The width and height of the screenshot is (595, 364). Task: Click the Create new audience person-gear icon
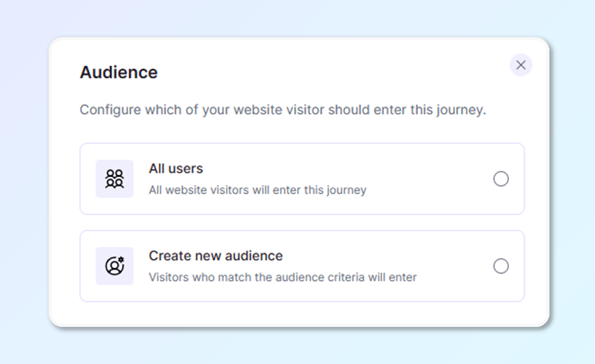coord(114,266)
